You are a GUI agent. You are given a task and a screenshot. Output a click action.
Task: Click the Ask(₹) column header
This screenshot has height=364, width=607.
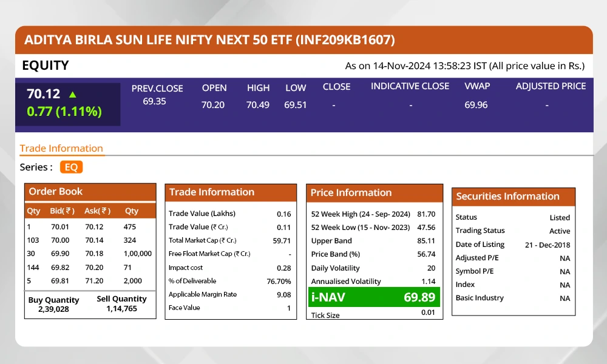coord(97,211)
